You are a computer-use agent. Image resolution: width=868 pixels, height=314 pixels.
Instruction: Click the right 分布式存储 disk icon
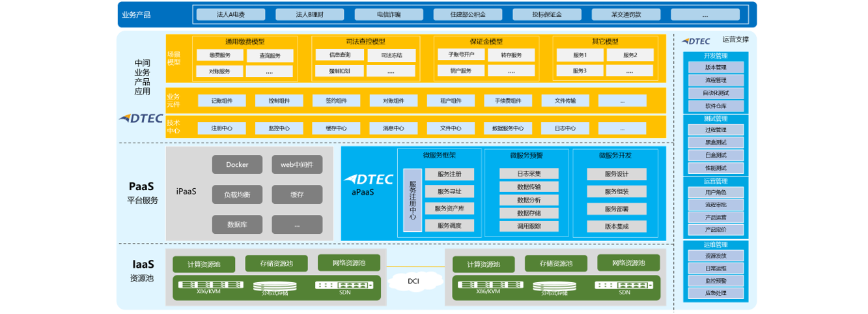(555, 285)
